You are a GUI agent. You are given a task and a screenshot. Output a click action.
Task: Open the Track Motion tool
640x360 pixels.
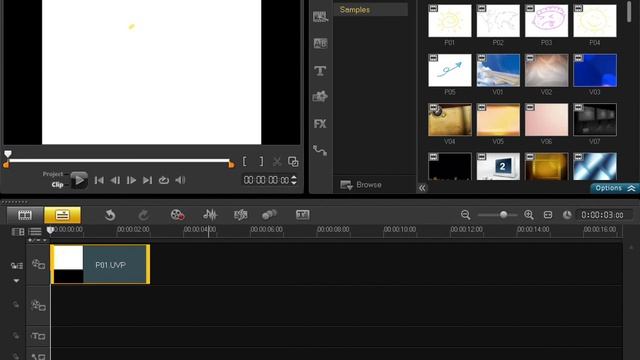[269, 215]
